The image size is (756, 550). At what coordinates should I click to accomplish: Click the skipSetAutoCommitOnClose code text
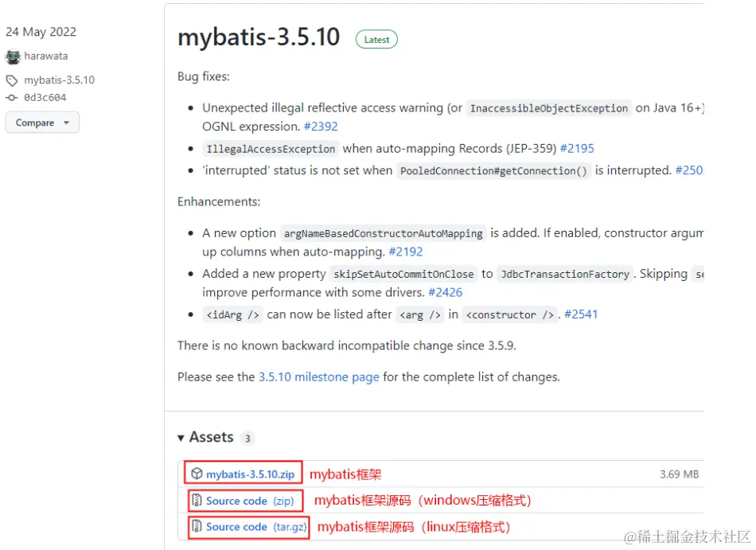pos(403,275)
